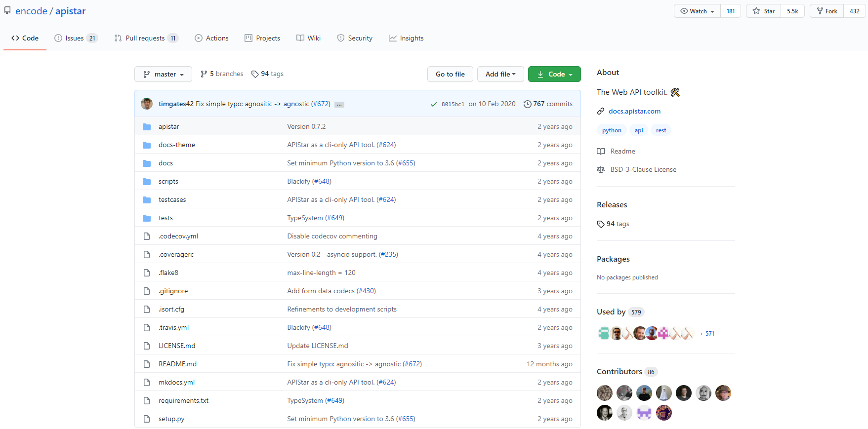Open the Used by 579 link

click(x=620, y=312)
